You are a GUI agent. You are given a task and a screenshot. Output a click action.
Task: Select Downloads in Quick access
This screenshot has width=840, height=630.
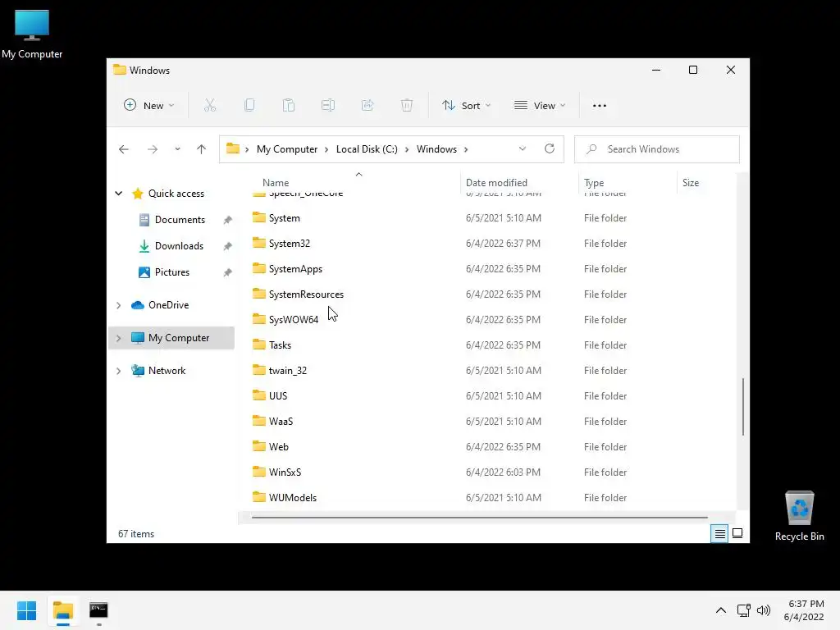click(x=179, y=246)
